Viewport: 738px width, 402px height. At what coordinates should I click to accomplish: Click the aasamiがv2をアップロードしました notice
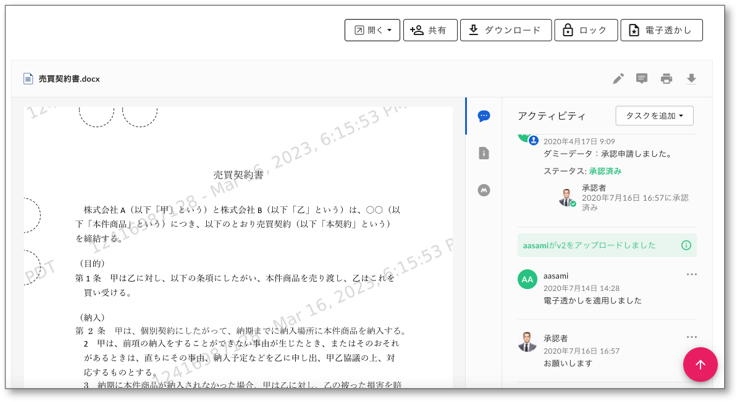click(x=607, y=245)
